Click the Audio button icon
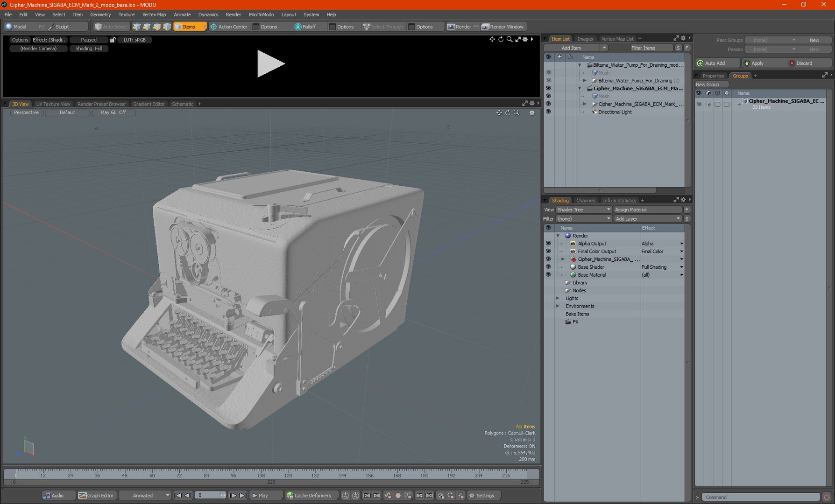835x504 pixels. point(47,496)
